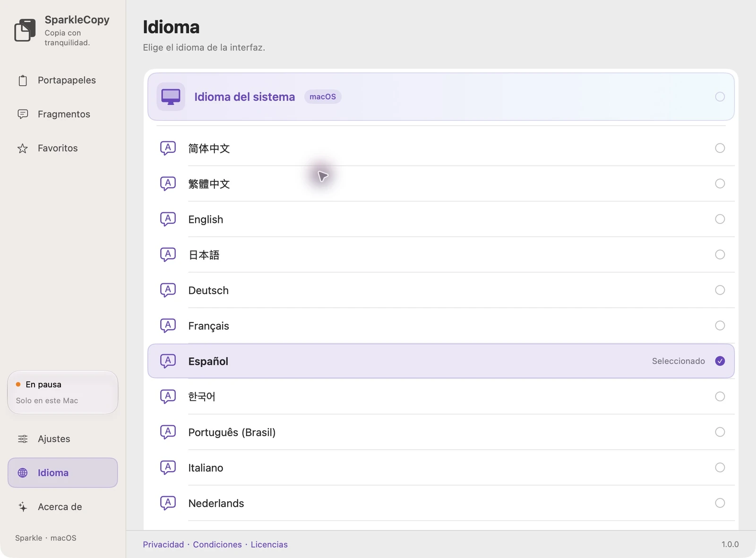The image size is (756, 558).
Task: Click the Français language name
Action: click(208, 326)
